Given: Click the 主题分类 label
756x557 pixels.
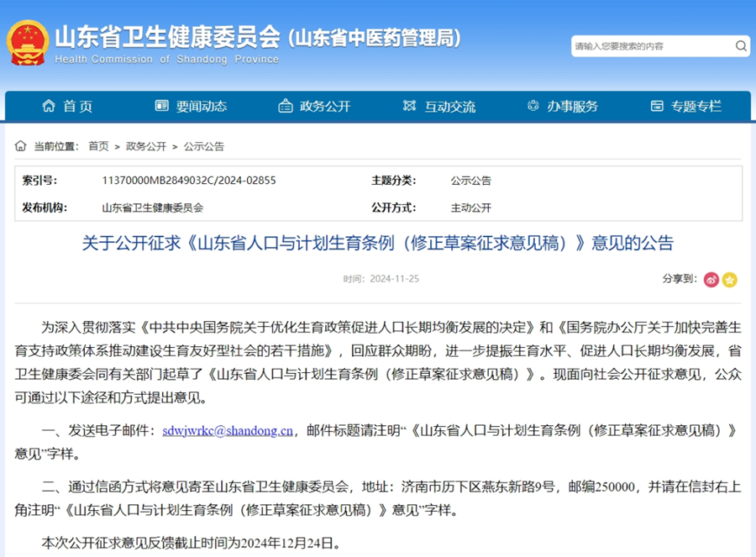Looking at the screenshot, I should pos(393,181).
